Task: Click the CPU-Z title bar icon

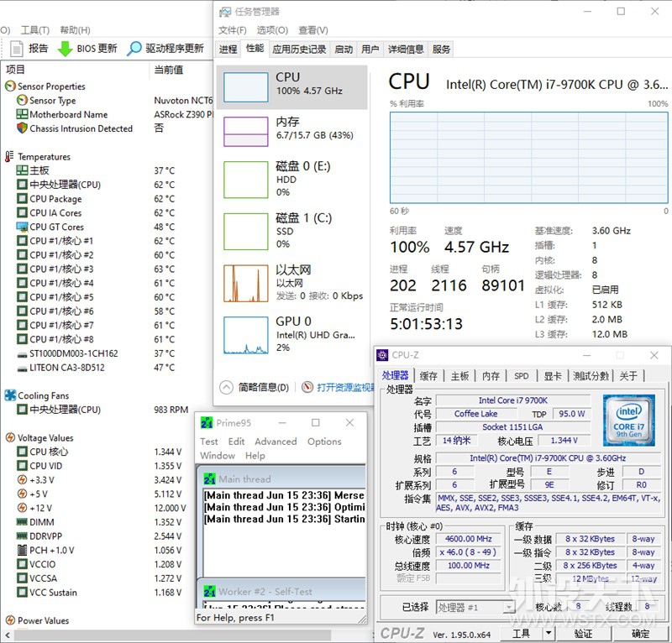Action: [x=382, y=355]
